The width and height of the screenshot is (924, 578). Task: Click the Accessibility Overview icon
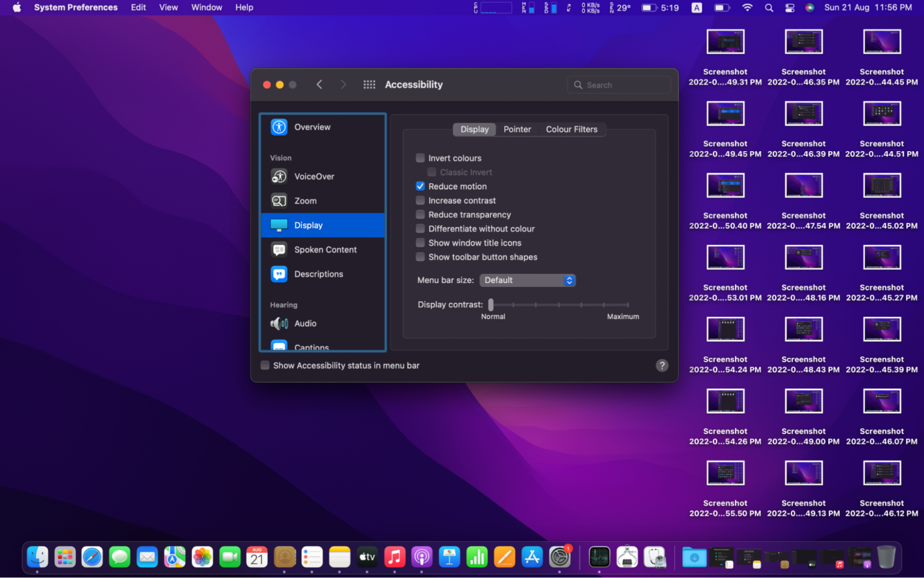coord(279,127)
